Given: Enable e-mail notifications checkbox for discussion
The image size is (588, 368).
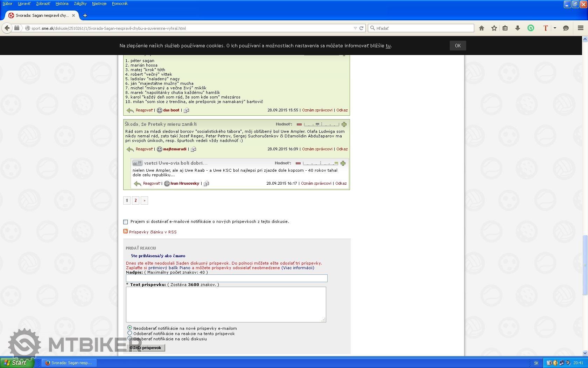Looking at the screenshot, I should click(x=126, y=222).
